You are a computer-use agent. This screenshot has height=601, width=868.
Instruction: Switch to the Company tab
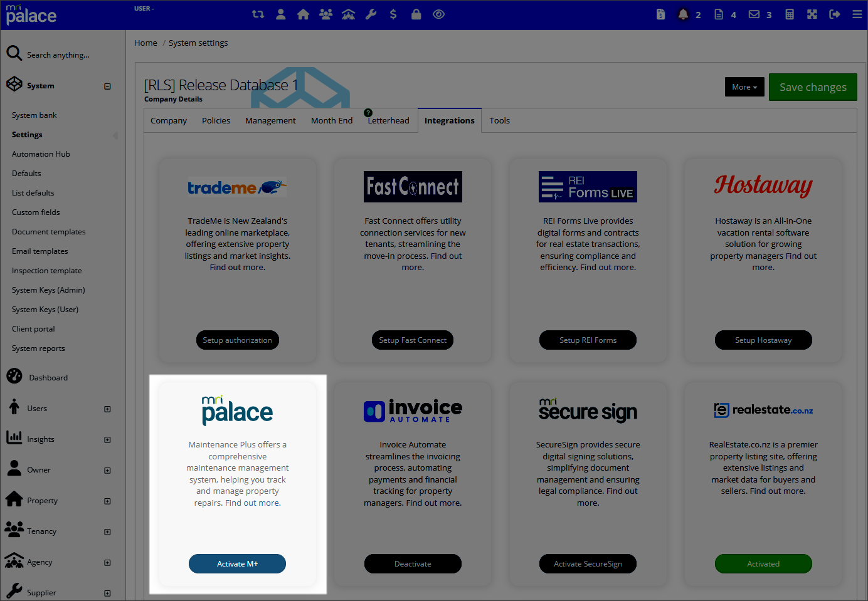(169, 121)
